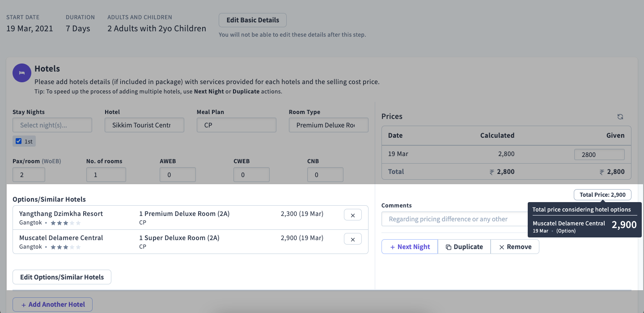644x313 pixels.
Task: Remove the Muscatel Delamere Central option
Action: coord(352,239)
